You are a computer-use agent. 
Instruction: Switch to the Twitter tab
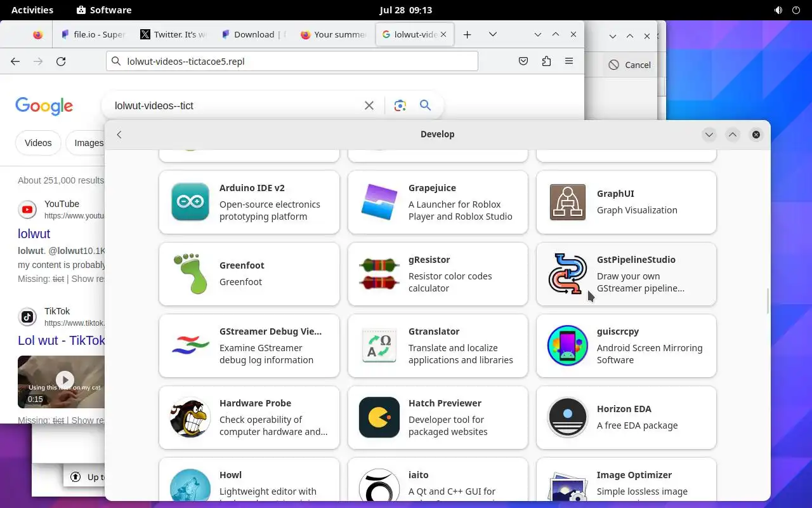point(173,34)
